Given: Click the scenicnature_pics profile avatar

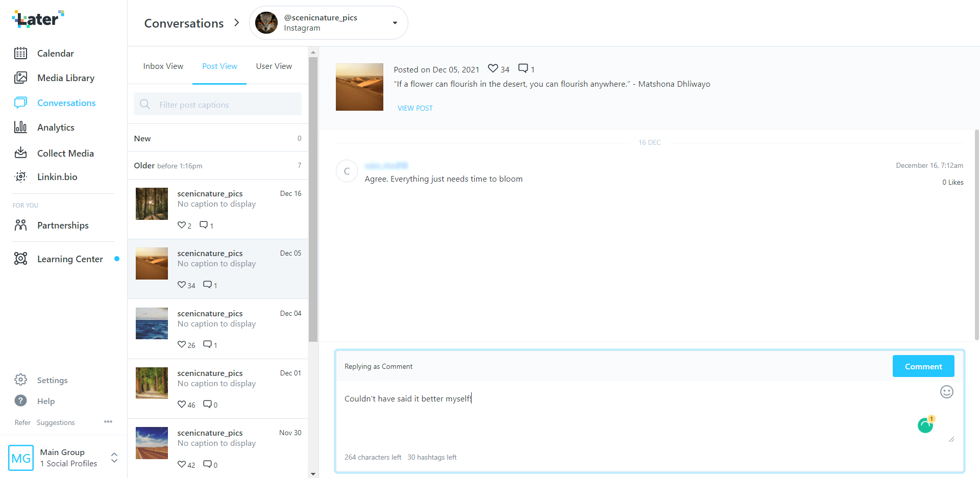Looking at the screenshot, I should coord(266,23).
